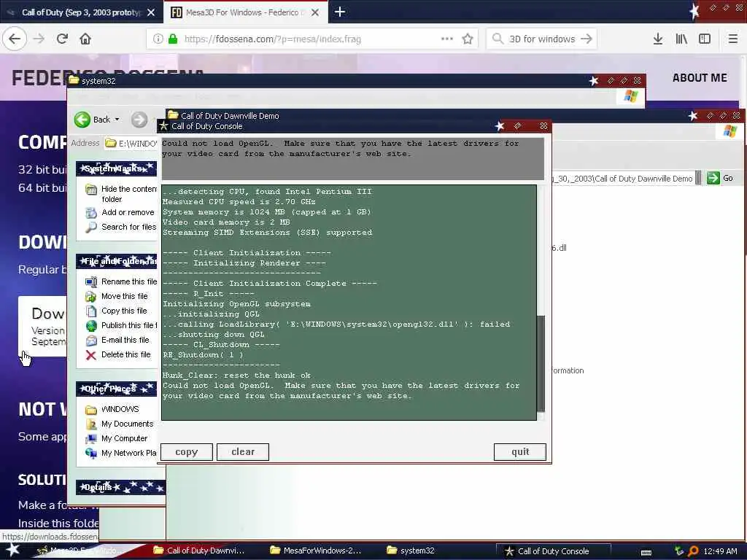
Task: Open the Dawnville Demo address dropdown
Action: point(698,178)
